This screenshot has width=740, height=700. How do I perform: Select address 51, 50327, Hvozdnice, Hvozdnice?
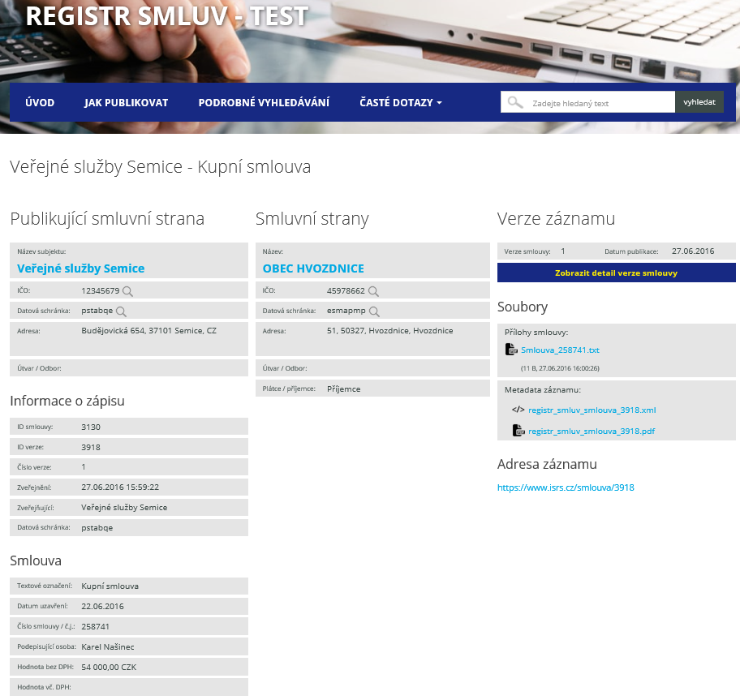coord(389,331)
